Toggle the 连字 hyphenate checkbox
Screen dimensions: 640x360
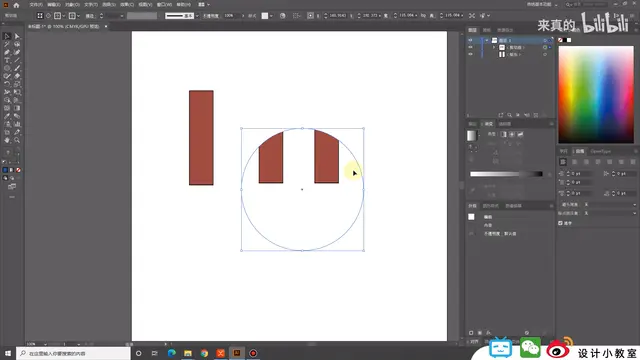tap(560, 223)
